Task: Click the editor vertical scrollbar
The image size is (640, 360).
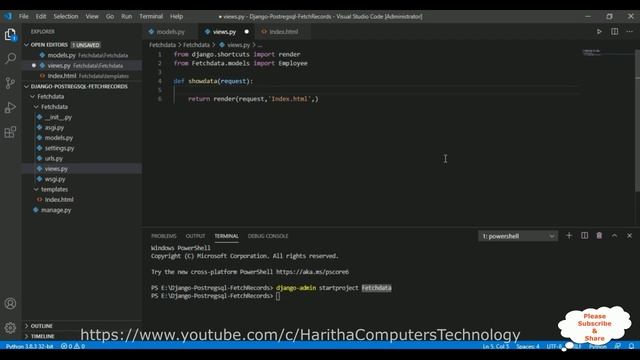Action: tap(637, 120)
